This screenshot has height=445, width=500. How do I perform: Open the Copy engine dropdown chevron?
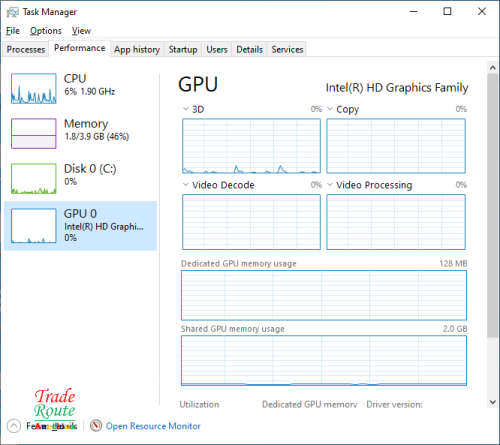(330, 109)
